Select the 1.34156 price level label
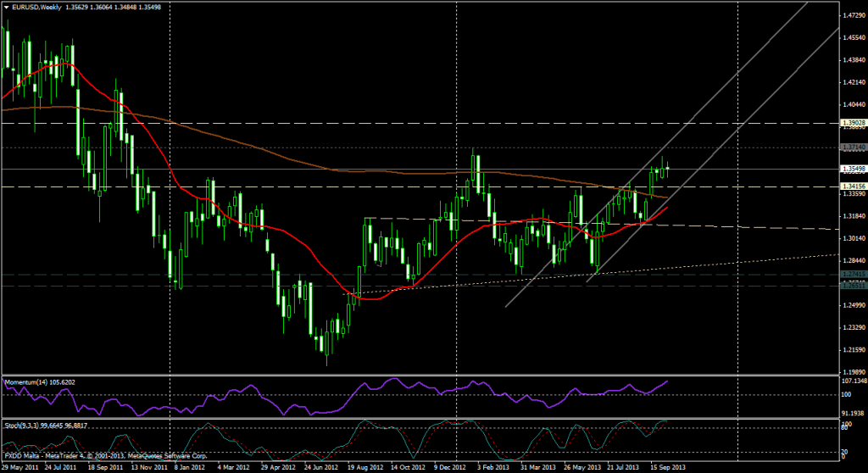This screenshot has height=473, width=868. pos(852,186)
